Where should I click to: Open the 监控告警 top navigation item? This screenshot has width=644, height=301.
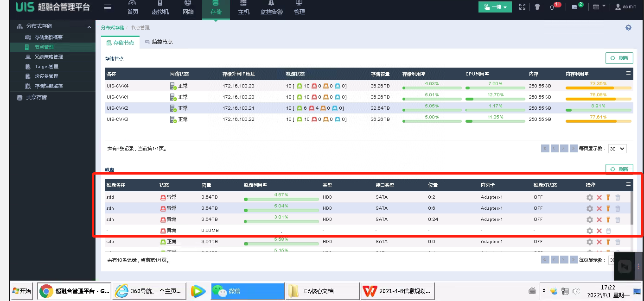tap(271, 8)
